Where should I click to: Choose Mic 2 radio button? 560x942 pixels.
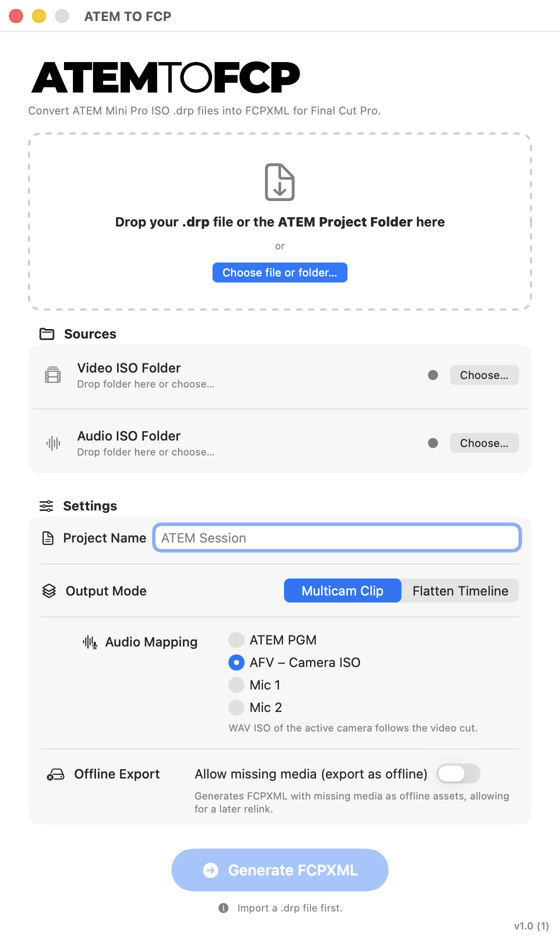pyautogui.click(x=236, y=707)
